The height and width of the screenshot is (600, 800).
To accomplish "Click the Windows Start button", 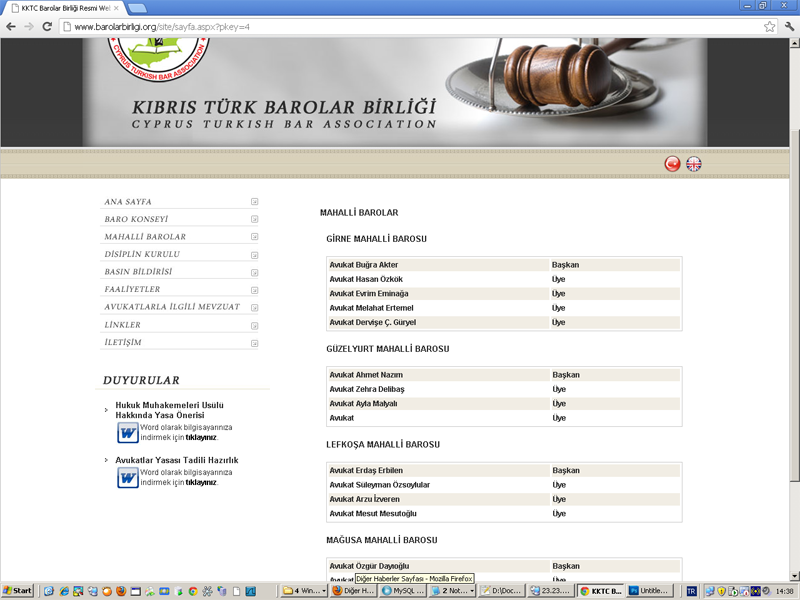I will 17,591.
